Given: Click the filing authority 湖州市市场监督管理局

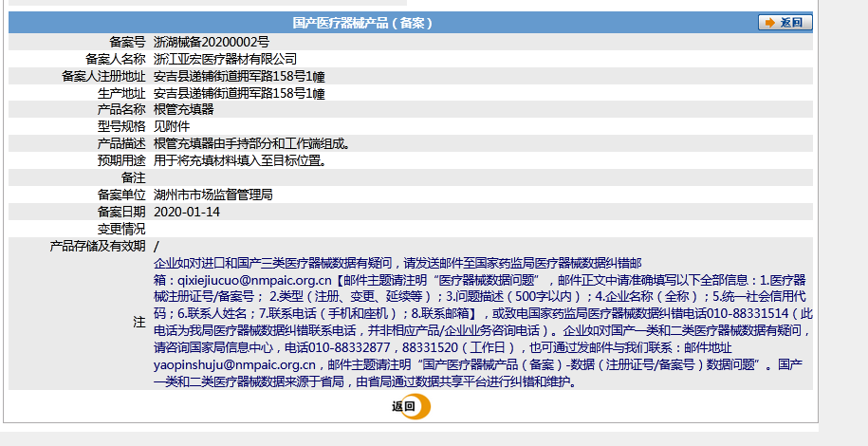Looking at the screenshot, I should 213,195.
